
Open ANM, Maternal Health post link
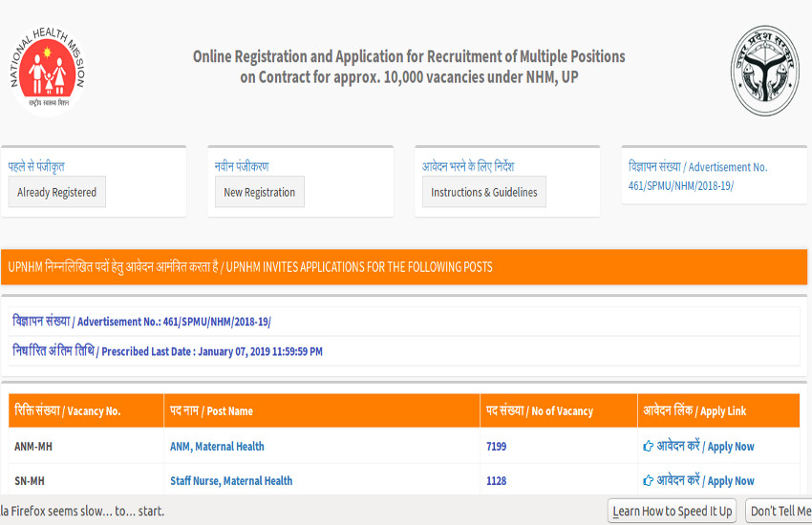[x=217, y=447]
